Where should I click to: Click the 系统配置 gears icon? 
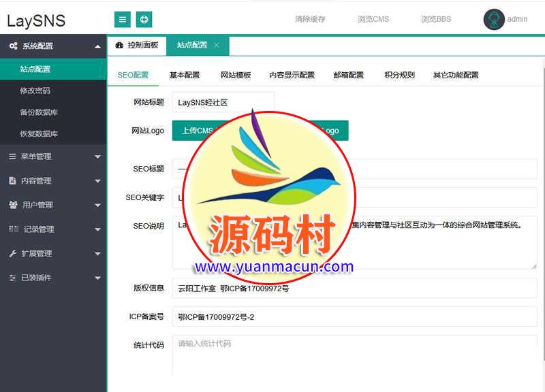(13, 46)
